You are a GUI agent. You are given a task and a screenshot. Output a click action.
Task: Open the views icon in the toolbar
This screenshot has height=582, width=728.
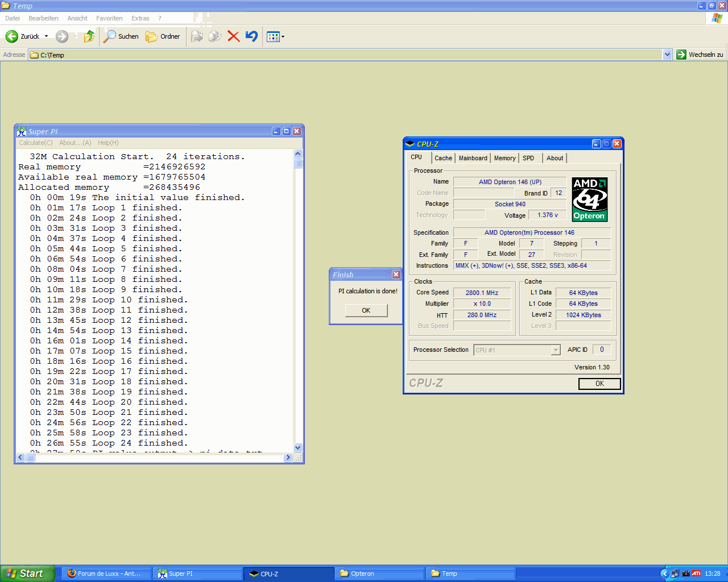pyautogui.click(x=273, y=36)
